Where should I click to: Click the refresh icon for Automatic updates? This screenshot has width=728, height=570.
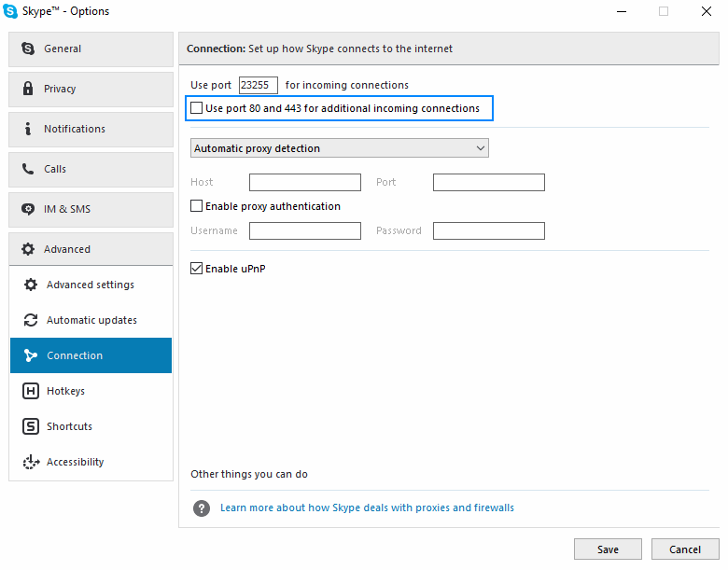click(x=31, y=320)
